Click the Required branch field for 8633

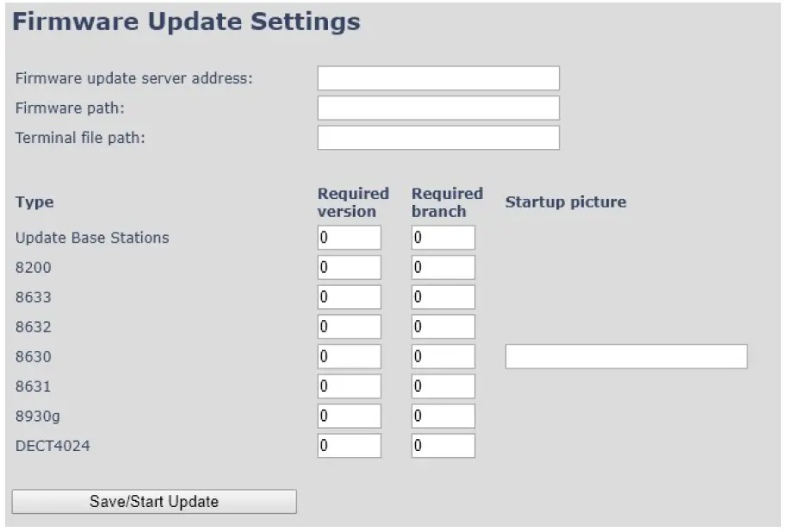442,296
